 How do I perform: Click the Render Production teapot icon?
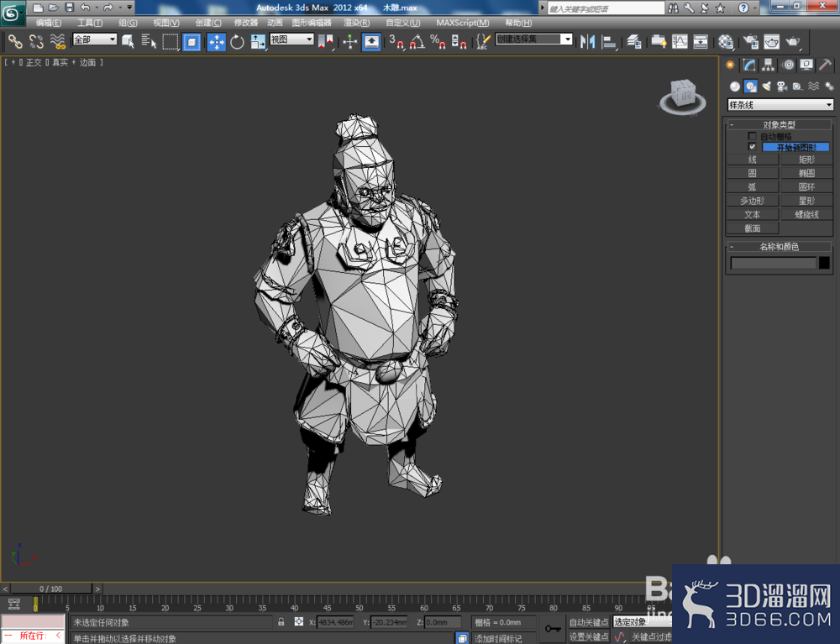(793, 42)
